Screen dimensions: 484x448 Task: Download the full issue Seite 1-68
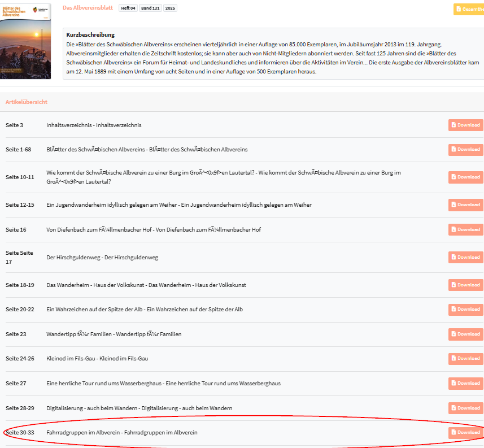pyautogui.click(x=465, y=150)
